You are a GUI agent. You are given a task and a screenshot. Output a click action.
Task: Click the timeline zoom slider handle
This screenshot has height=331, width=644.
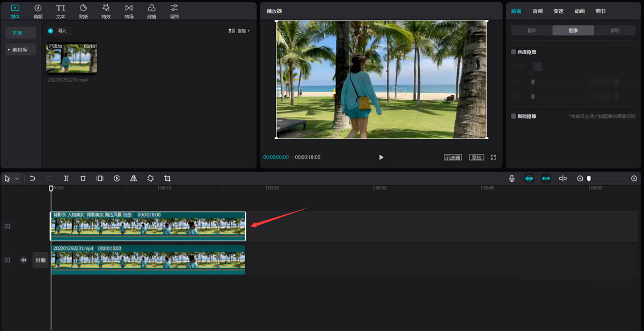[589, 178]
